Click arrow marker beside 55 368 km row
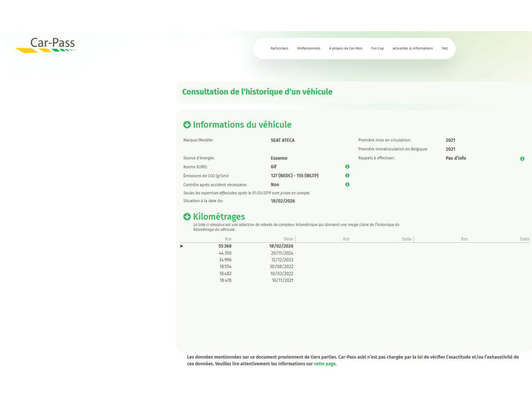This screenshot has width=532, height=399. click(182, 246)
